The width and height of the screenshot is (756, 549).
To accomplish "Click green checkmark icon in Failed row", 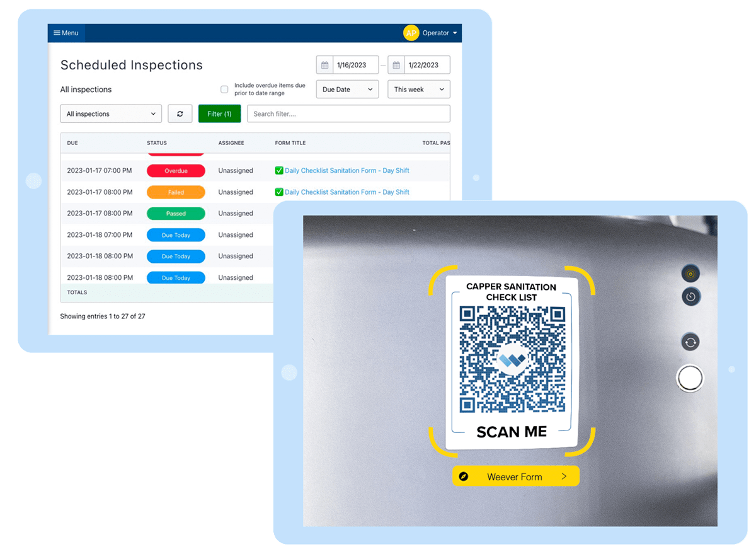I will coord(279,192).
